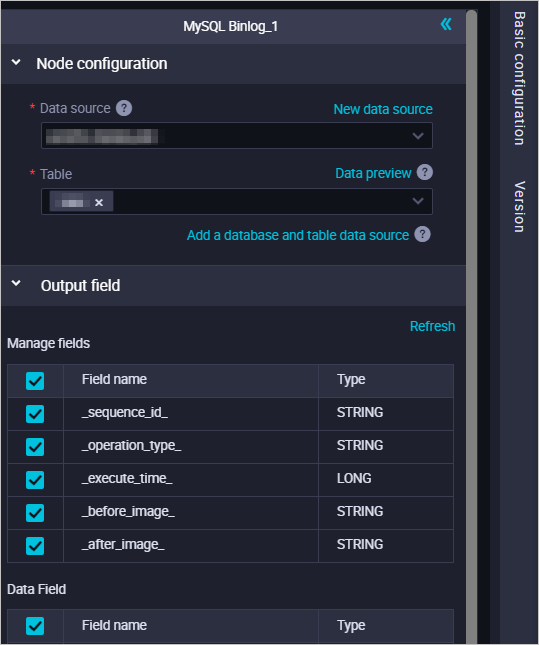Viewport: 539px width, 645px height.
Task: Click the _after_image_ field name cell
Action: point(191,546)
